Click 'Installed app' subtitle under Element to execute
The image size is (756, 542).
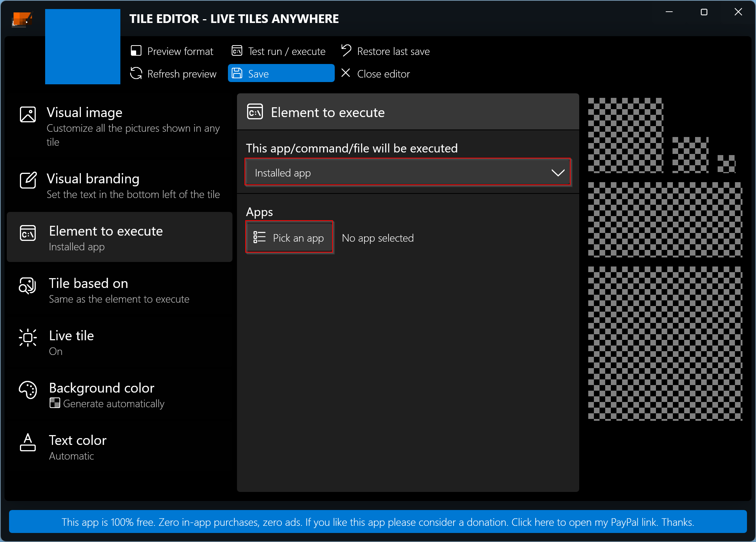pyautogui.click(x=77, y=247)
